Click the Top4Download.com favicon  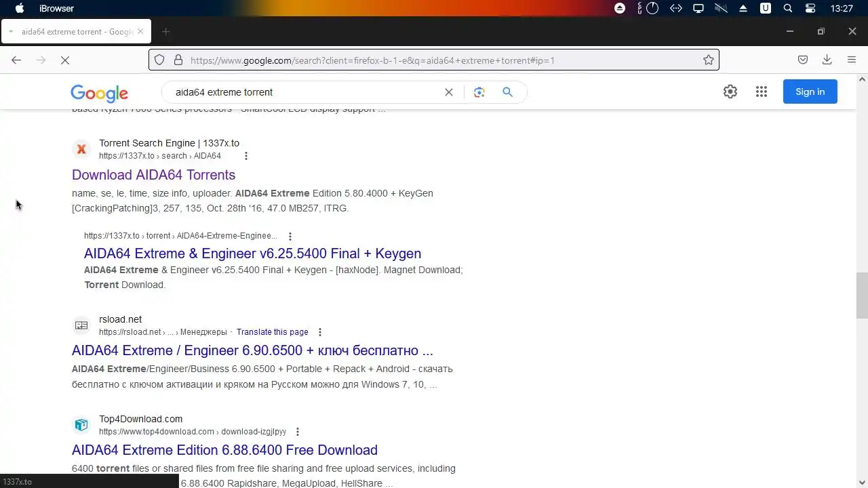click(81, 425)
